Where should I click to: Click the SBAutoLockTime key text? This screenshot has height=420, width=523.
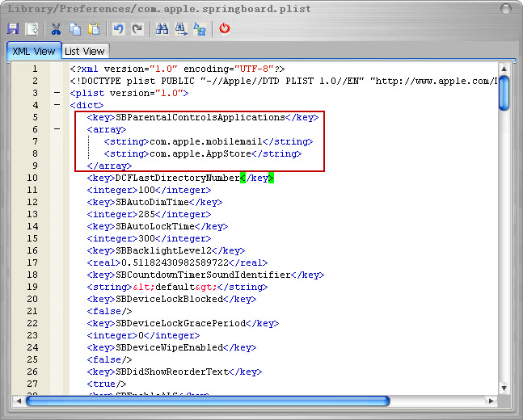pyautogui.click(x=155, y=226)
